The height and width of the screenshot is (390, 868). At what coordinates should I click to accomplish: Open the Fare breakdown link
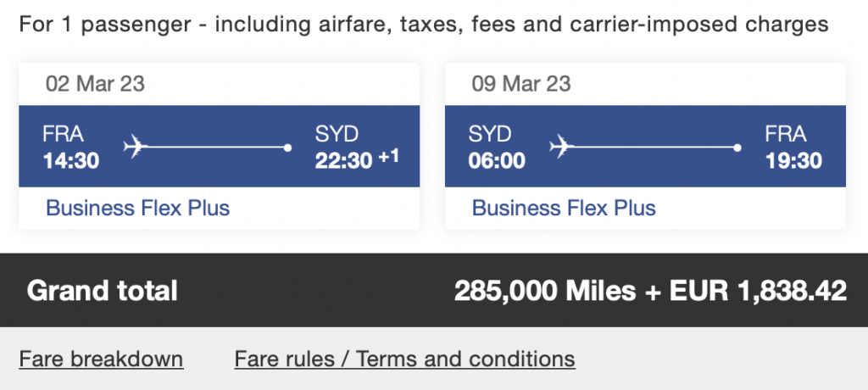pyautogui.click(x=101, y=359)
